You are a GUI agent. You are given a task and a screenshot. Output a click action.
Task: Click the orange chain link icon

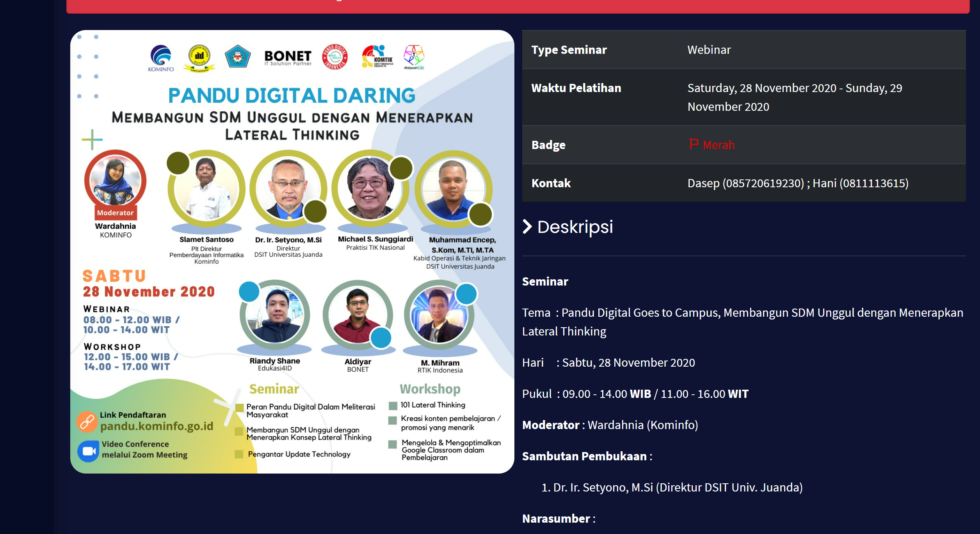click(87, 421)
